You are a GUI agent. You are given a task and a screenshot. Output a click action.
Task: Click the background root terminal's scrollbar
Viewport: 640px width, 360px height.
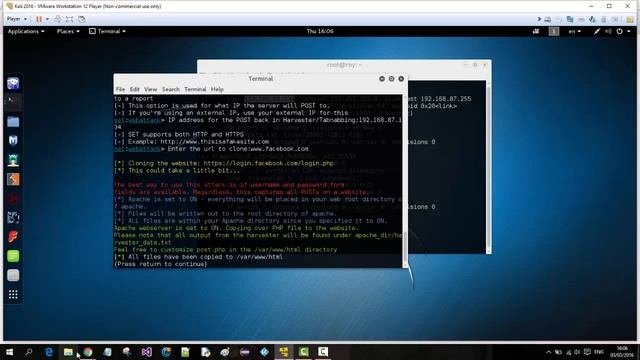pyautogui.click(x=489, y=167)
